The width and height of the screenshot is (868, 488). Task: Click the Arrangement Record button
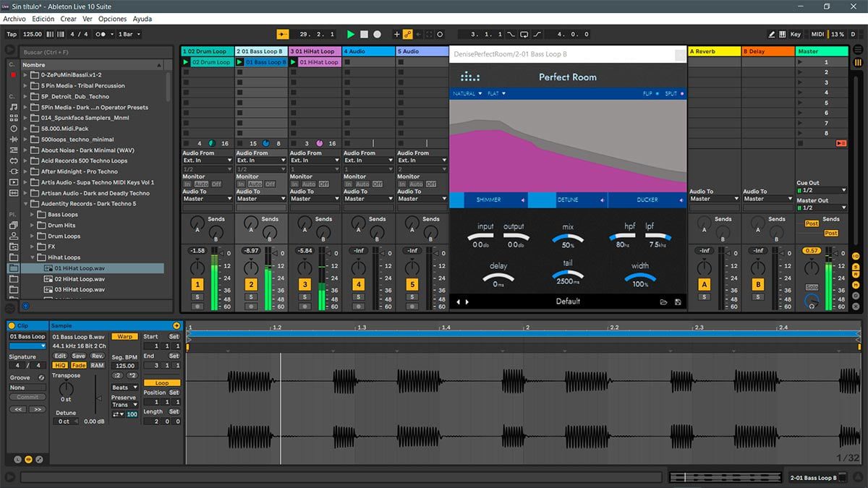click(x=377, y=34)
